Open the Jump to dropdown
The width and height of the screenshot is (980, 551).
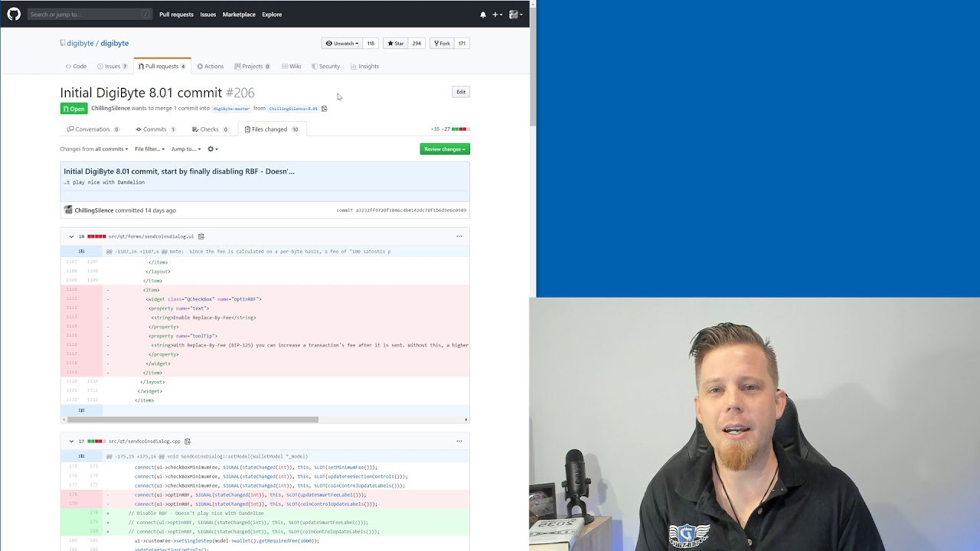(186, 149)
